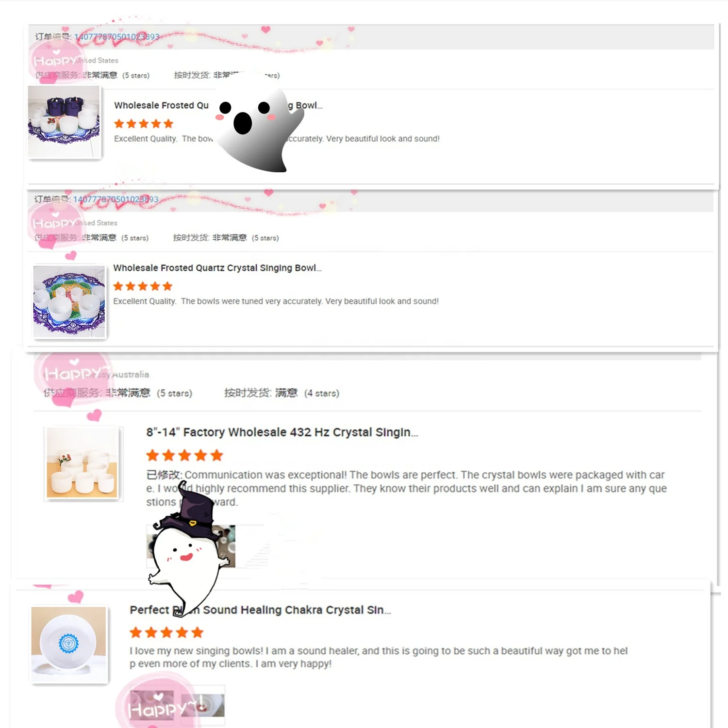Click the order number link in the top gray bar
The width and height of the screenshot is (728, 728).
point(116,37)
